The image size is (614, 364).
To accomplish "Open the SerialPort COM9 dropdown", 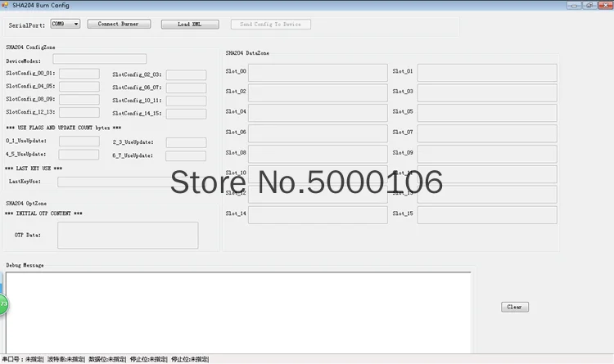I will coord(65,24).
